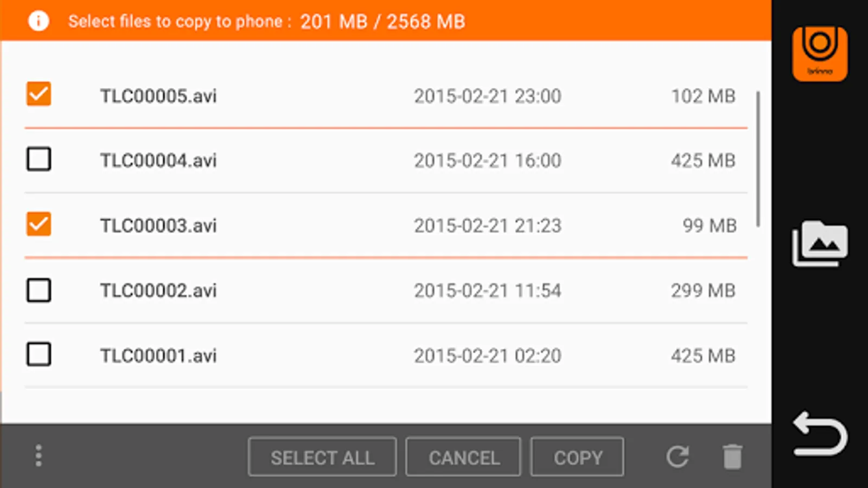Click the CANCEL button

(464, 457)
